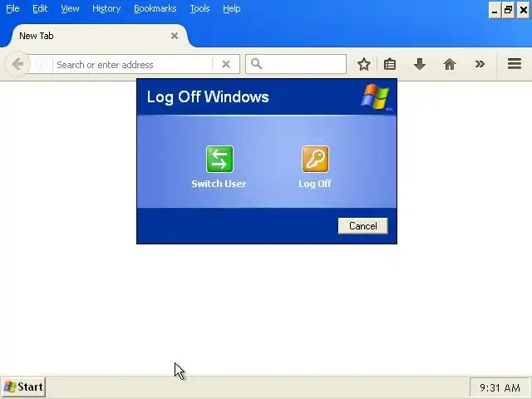
Task: Open the Tools menu
Action: point(199,8)
